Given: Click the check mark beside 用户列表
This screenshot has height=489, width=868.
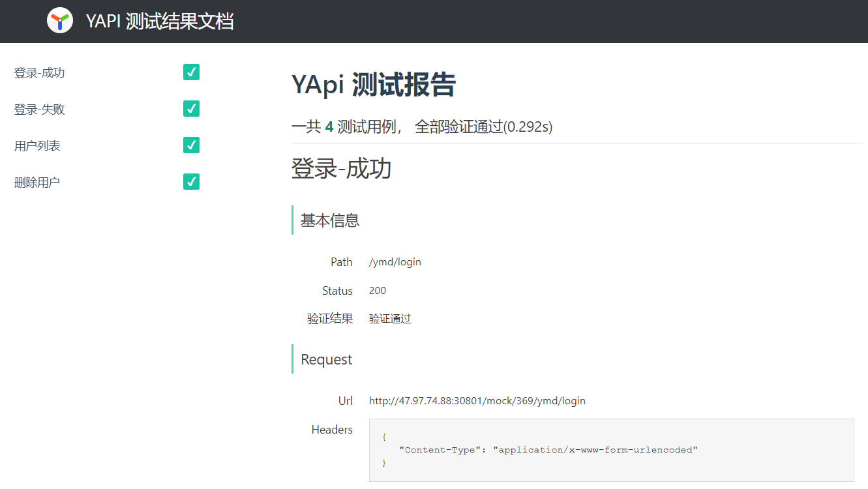Looking at the screenshot, I should pos(191,145).
